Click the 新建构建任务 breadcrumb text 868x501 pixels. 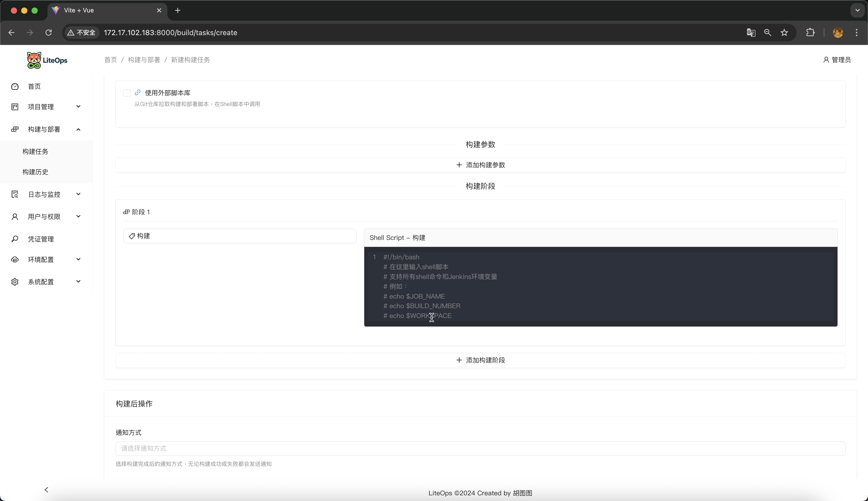(x=190, y=60)
